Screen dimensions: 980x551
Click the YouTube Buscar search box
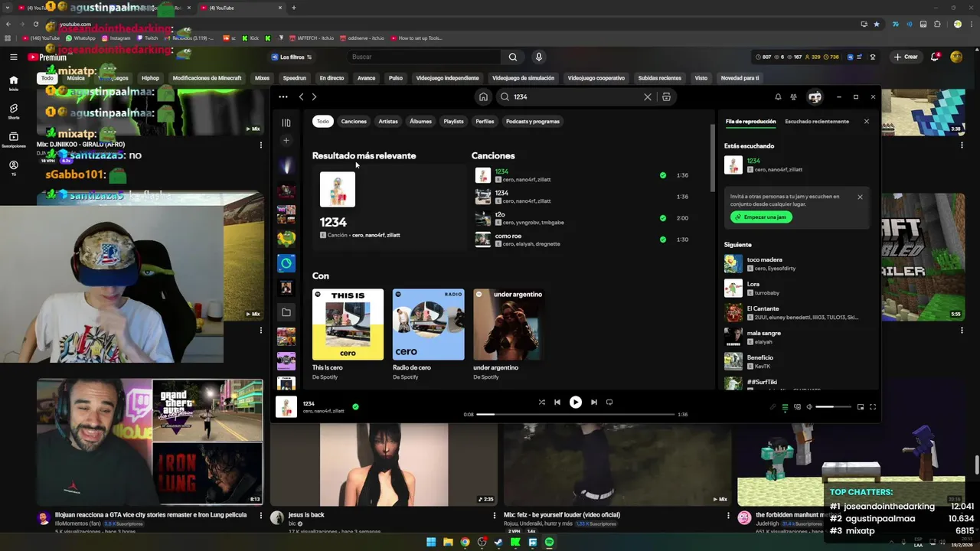[x=424, y=57]
